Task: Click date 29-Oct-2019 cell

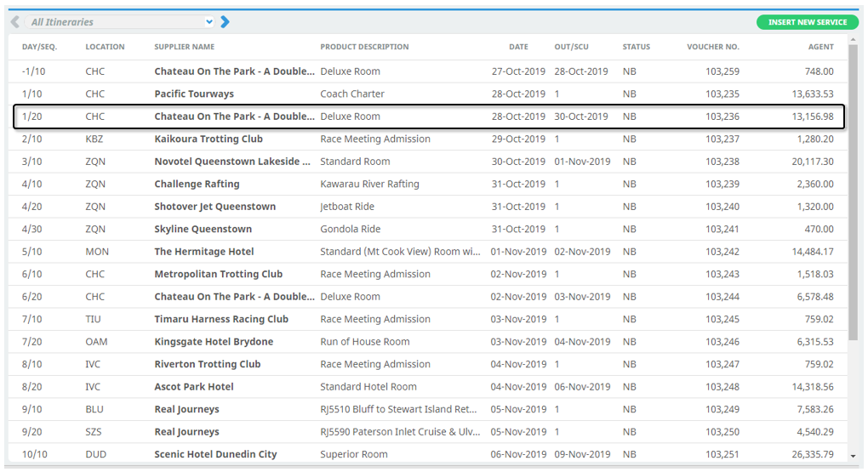Action: tap(519, 139)
